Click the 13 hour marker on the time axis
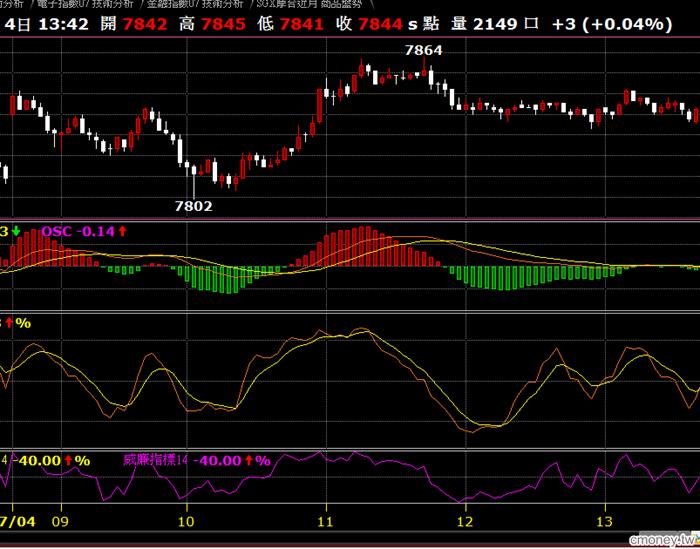Viewport: 700px width, 549px height. coord(604,521)
